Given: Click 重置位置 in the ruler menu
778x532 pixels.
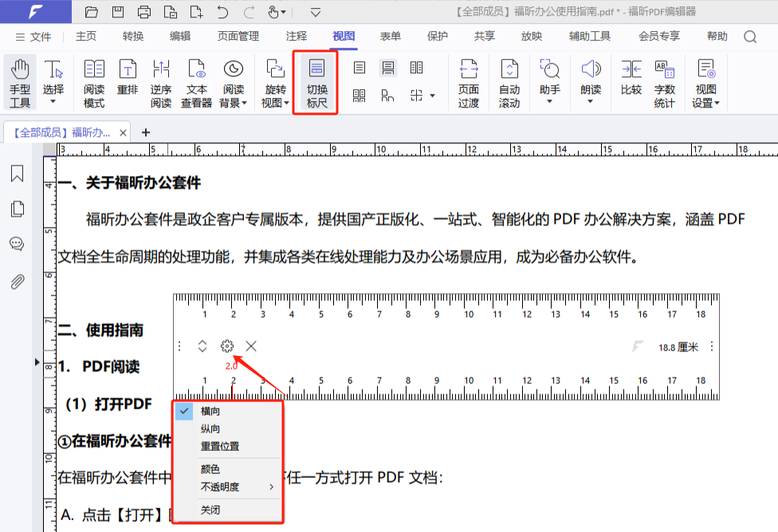Looking at the screenshot, I should (x=219, y=446).
